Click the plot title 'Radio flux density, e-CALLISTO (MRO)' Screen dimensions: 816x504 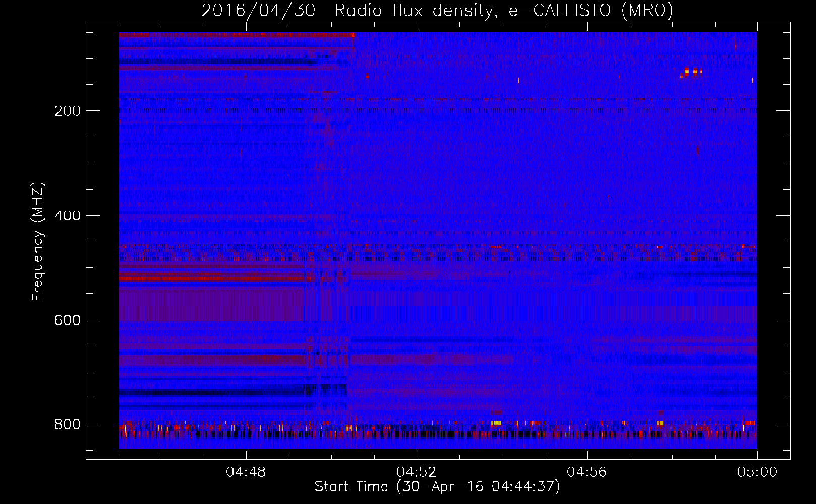[503, 11]
